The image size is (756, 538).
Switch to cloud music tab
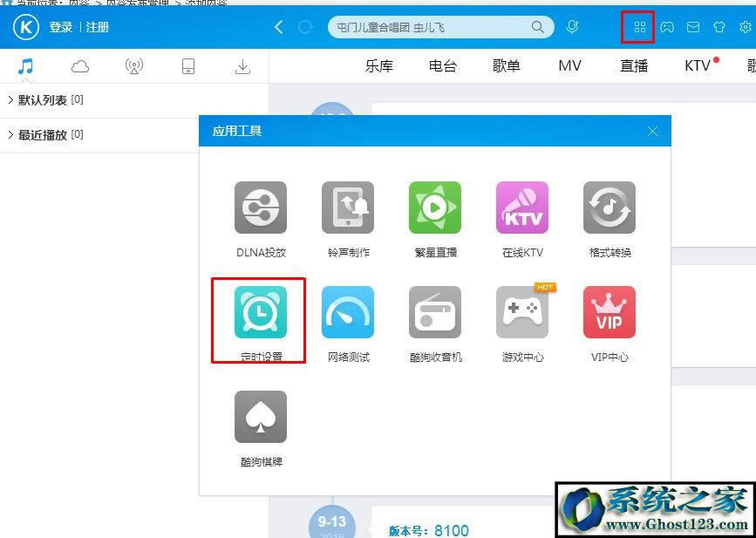click(x=80, y=66)
